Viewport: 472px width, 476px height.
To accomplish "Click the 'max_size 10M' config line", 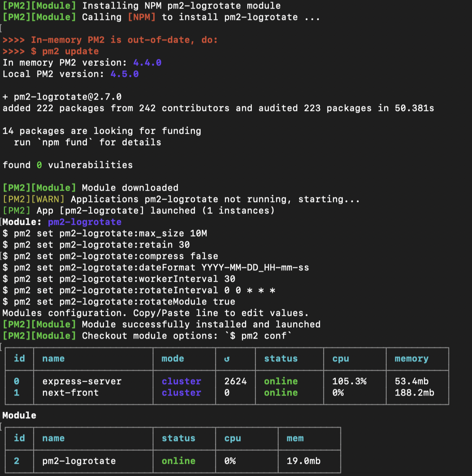I will pos(105,233).
